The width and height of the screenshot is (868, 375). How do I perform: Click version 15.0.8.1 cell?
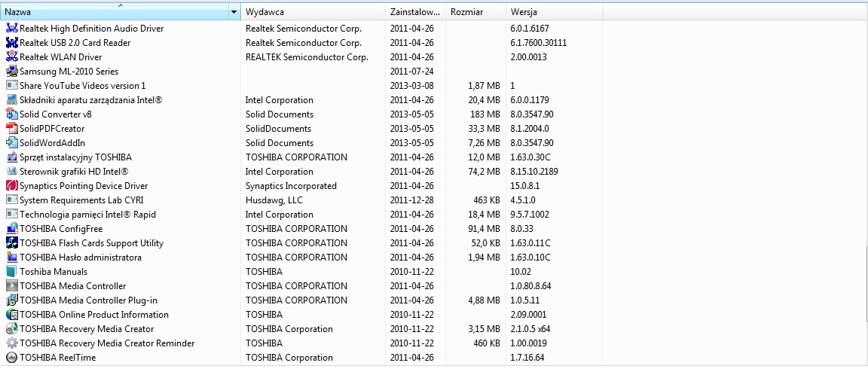(x=524, y=186)
